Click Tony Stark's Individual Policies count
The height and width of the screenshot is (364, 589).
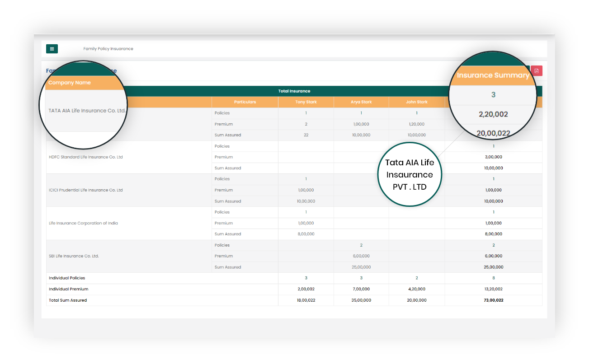[306, 278]
